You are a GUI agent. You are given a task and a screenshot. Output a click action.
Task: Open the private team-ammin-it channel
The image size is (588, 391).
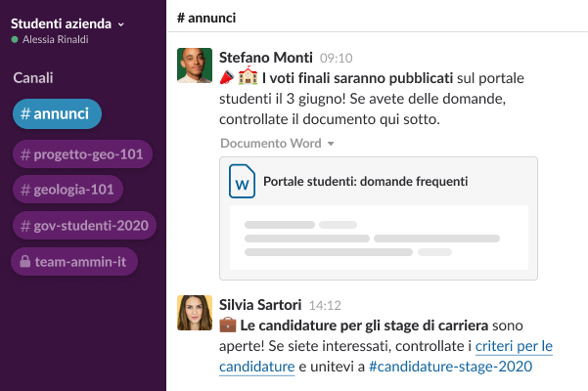click(74, 262)
